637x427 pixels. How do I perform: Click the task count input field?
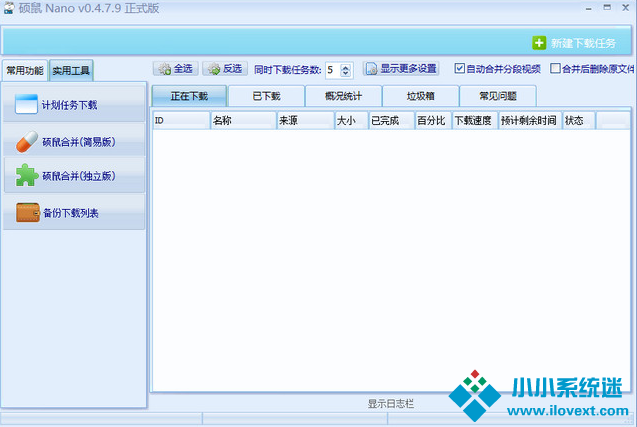(334, 70)
